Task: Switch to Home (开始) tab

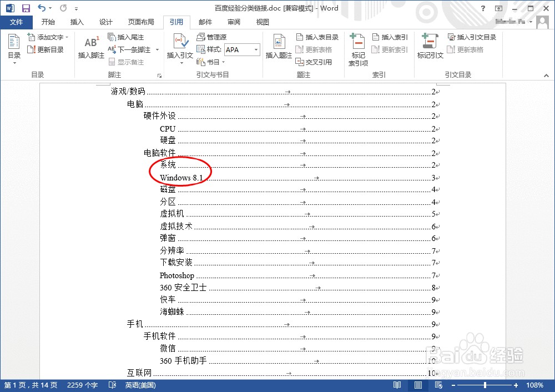Action: click(x=48, y=22)
